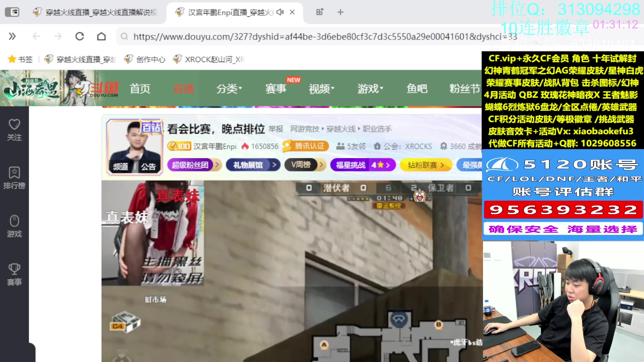This screenshot has width=644, height=362.
Task: Switch to the 穿越火线直播 browser tab
Action: 96,12
